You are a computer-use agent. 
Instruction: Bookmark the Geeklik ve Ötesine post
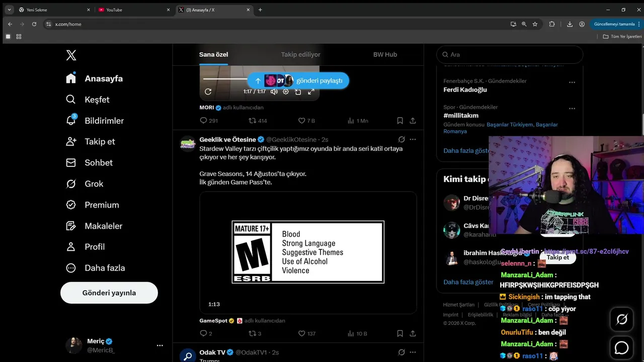(x=400, y=333)
